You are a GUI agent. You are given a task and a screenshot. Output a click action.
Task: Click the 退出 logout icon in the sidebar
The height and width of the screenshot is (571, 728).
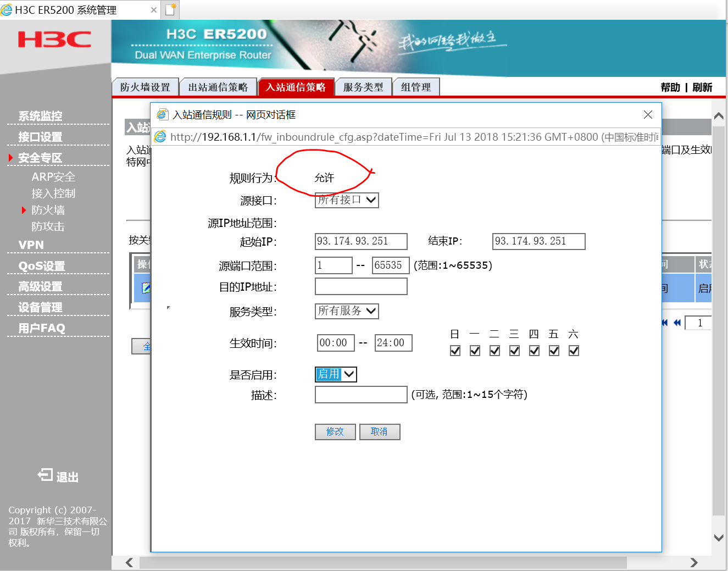point(45,475)
